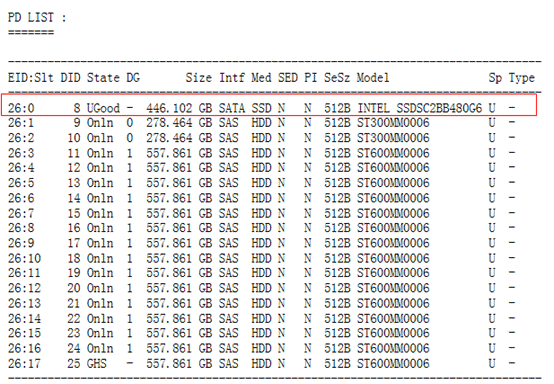
Task: Click the 446.102 GB size value
Action: point(179,108)
